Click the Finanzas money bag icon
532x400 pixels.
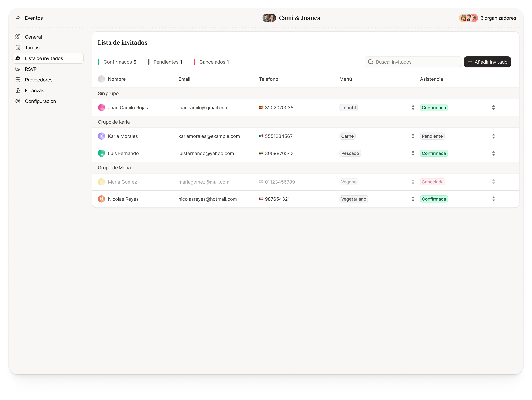click(x=18, y=90)
